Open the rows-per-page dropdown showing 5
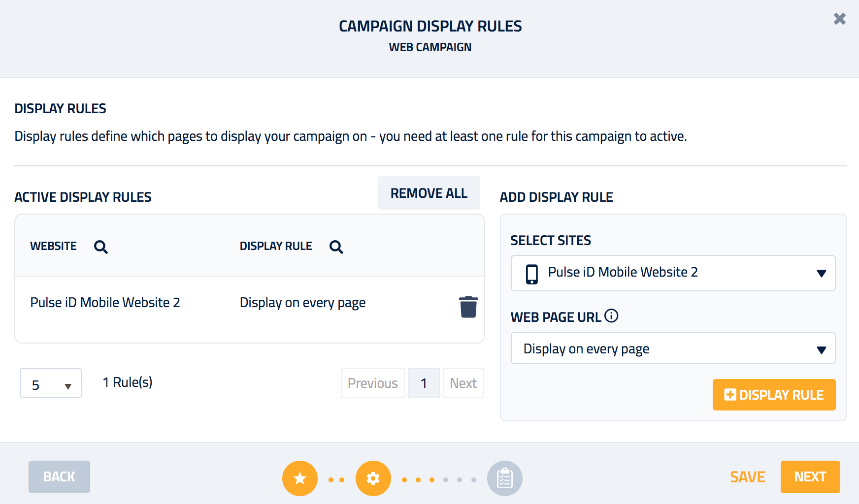Viewport: 859px width, 504px height. tap(51, 383)
